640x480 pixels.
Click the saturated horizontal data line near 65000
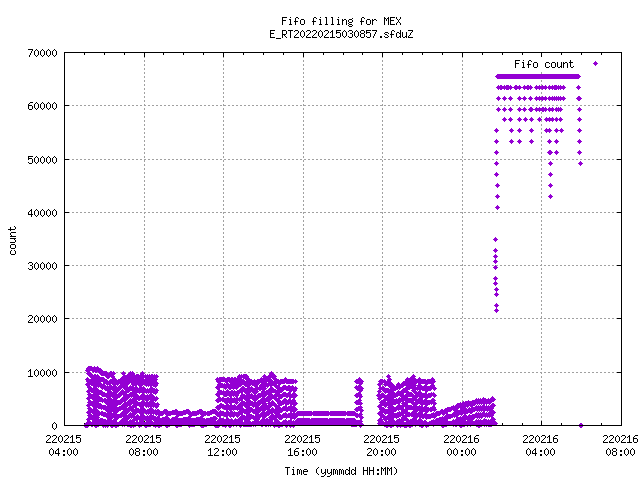538,76
